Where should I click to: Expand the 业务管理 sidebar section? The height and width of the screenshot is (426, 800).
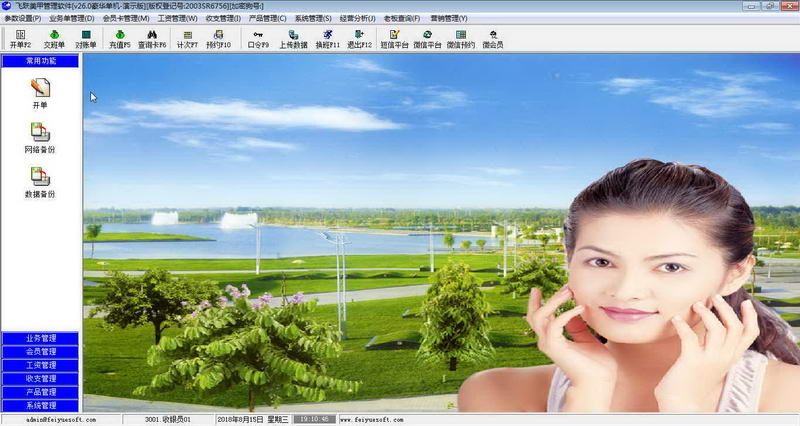[x=41, y=339]
